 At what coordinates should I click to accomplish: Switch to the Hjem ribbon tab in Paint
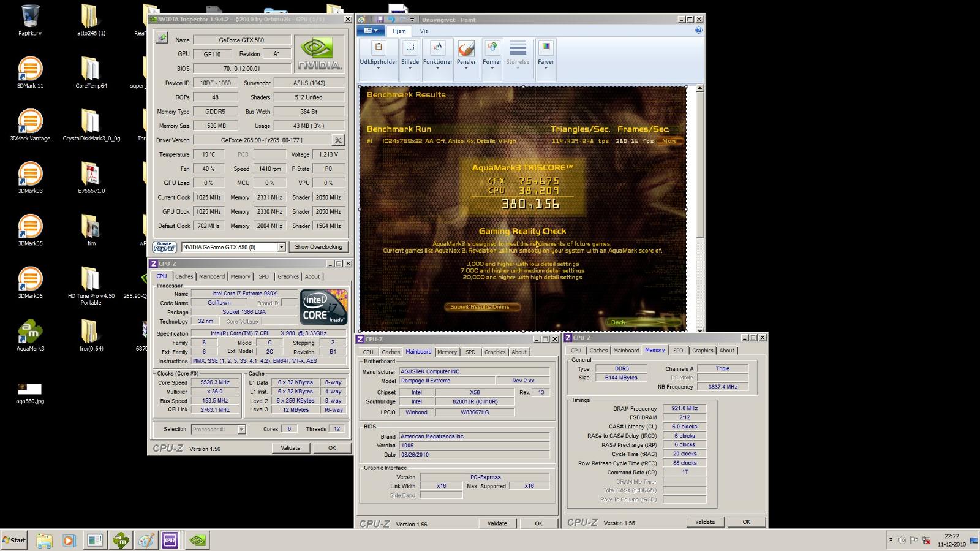click(x=399, y=31)
